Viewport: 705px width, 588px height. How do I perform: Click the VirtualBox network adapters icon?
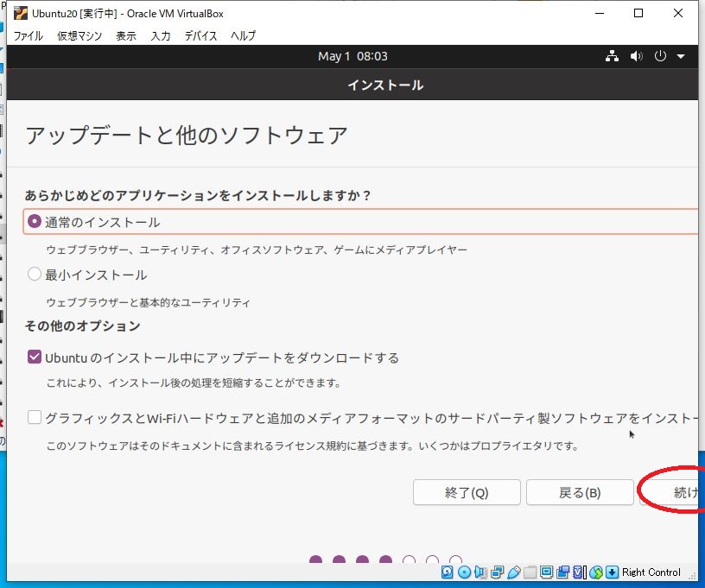tap(497, 572)
